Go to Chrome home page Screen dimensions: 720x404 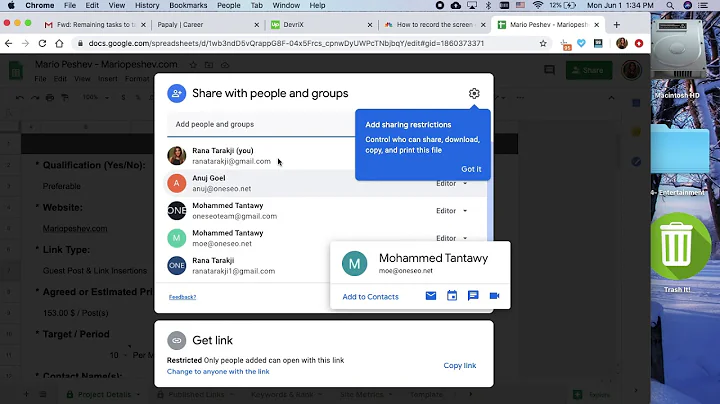(x=59, y=43)
